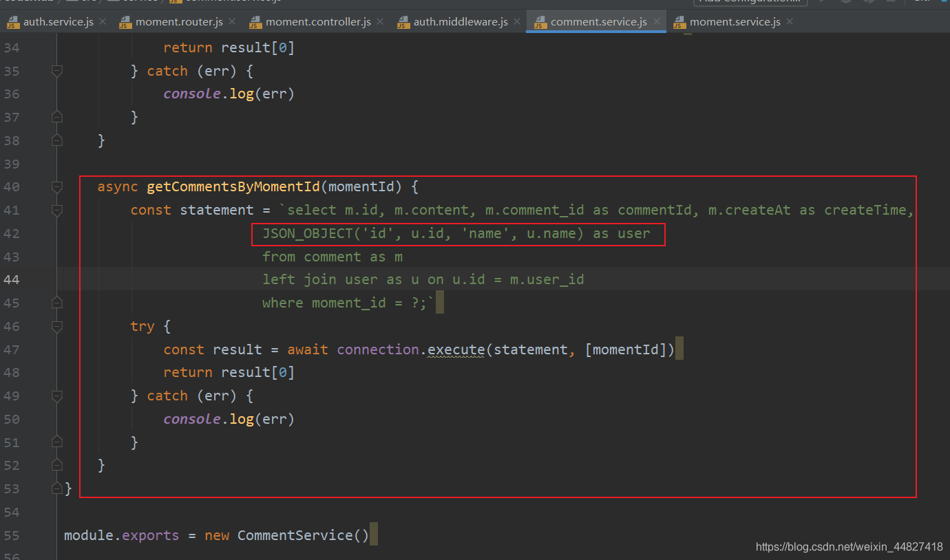Close the comment.service.js tab
The width and height of the screenshot is (950, 560).
pos(657,22)
